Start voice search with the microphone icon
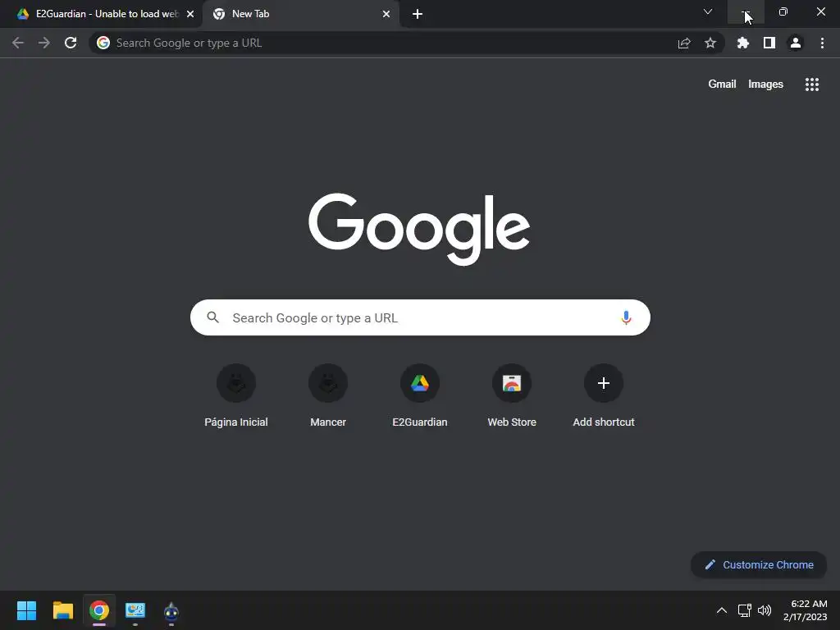840x630 pixels. 626,317
